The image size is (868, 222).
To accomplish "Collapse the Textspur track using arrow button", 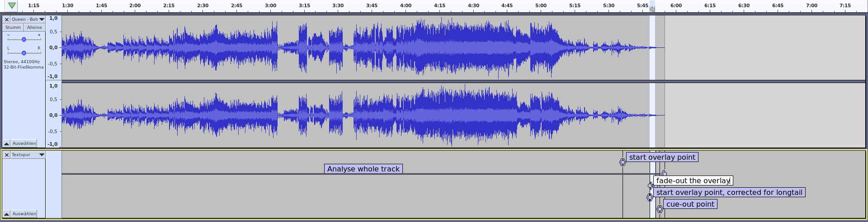I will (x=7, y=214).
